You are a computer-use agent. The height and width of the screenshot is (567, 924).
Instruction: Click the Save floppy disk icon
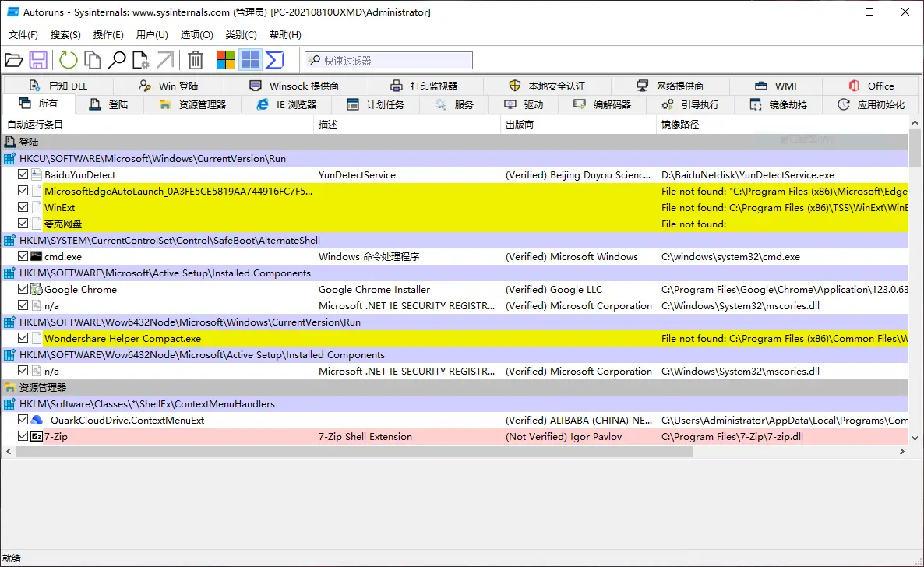point(38,60)
